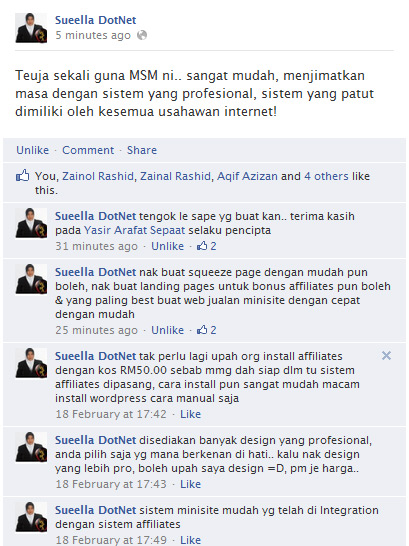Screen dimensions: 409x546
Task: Share this post
Action: (142, 150)
